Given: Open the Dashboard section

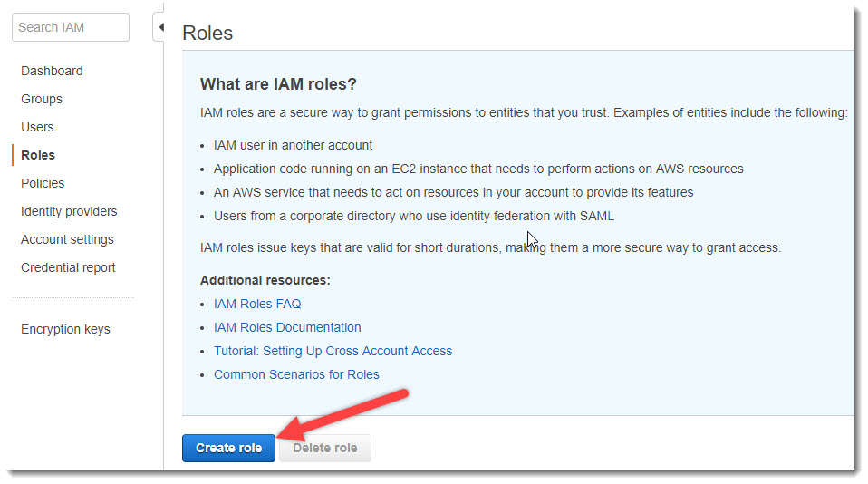Looking at the screenshot, I should tap(52, 71).
